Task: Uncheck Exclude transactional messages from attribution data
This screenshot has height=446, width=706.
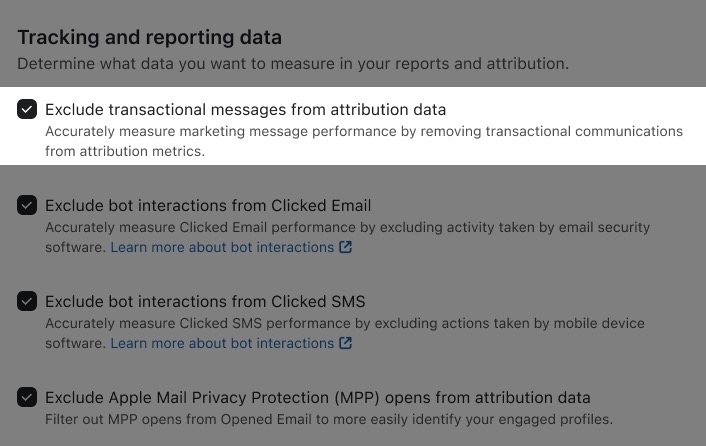Action: click(27, 109)
